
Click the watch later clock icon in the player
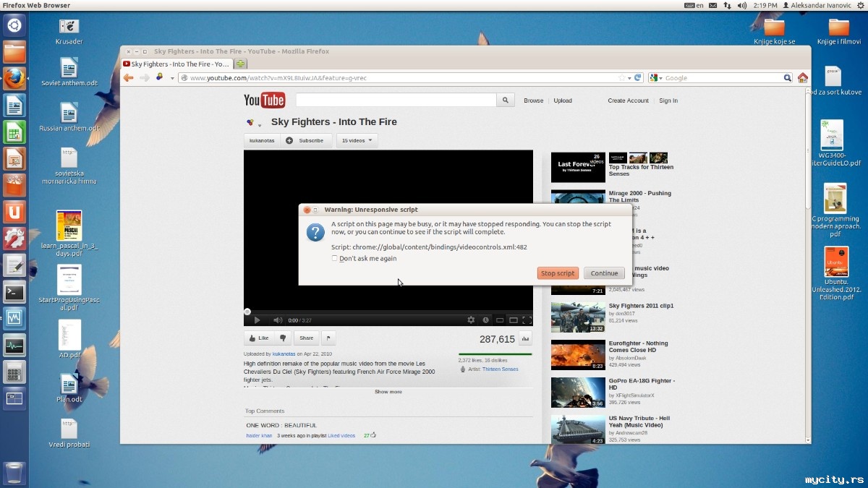[486, 320]
